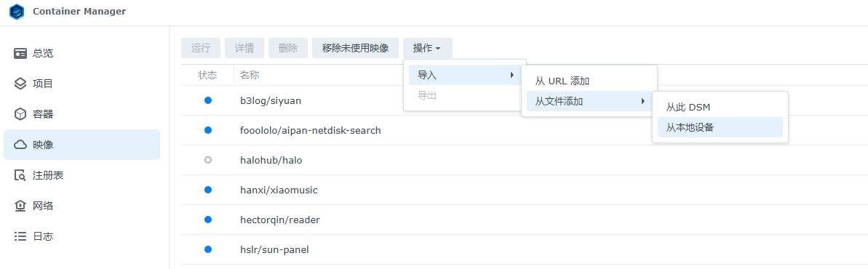Click the blue status dot for b3log/siyuan
The height and width of the screenshot is (269, 868).
coord(208,101)
